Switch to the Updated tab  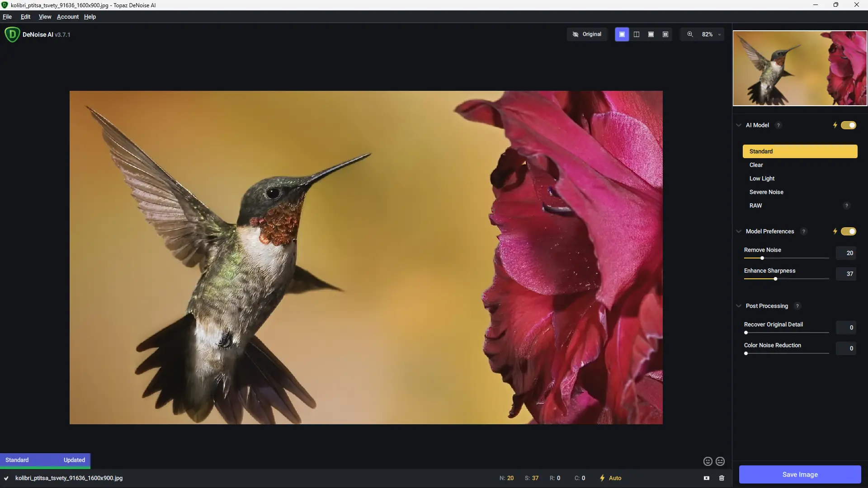tap(74, 460)
